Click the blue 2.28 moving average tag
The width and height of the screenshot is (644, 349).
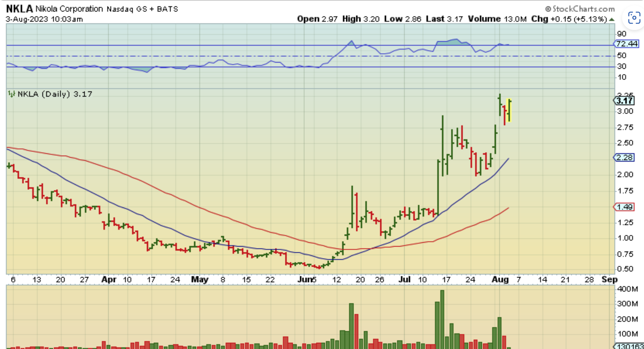pos(624,158)
